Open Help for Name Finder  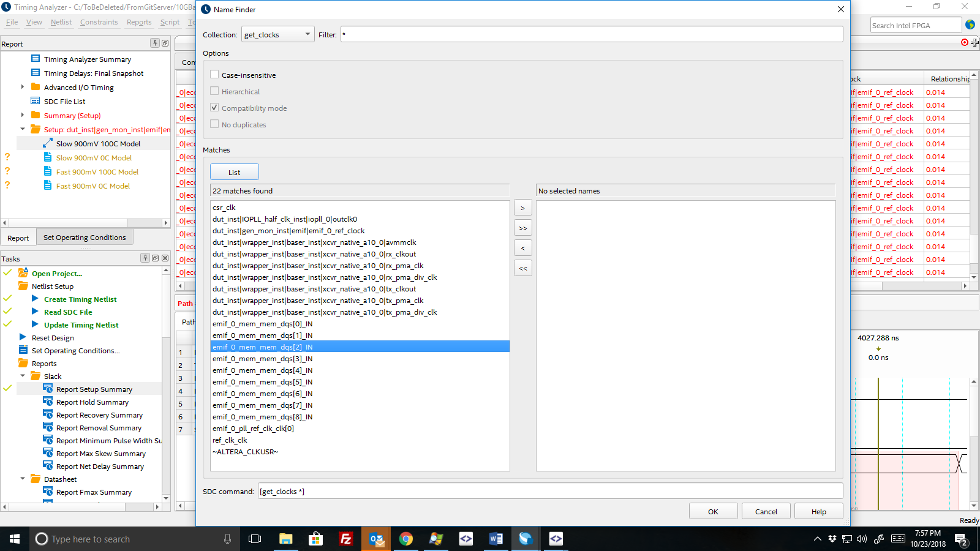(819, 511)
